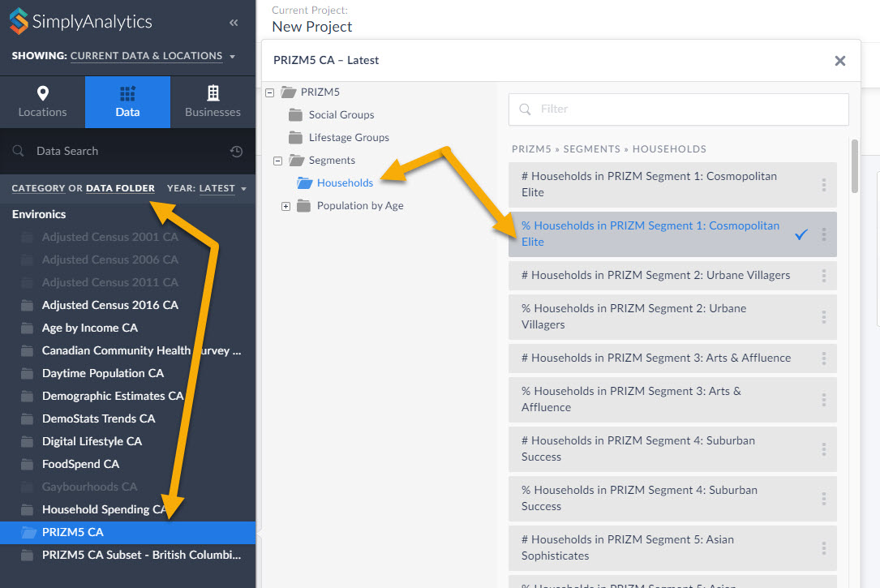The height and width of the screenshot is (588, 880).
Task: Open options menu for # Segment 5: Asian Sophisticates
Action: (824, 547)
